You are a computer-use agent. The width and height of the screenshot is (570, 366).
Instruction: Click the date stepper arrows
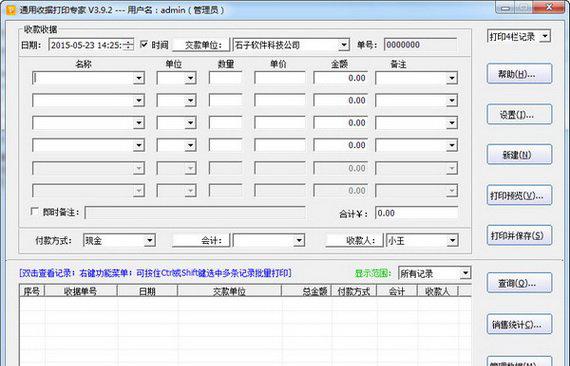tap(128, 45)
